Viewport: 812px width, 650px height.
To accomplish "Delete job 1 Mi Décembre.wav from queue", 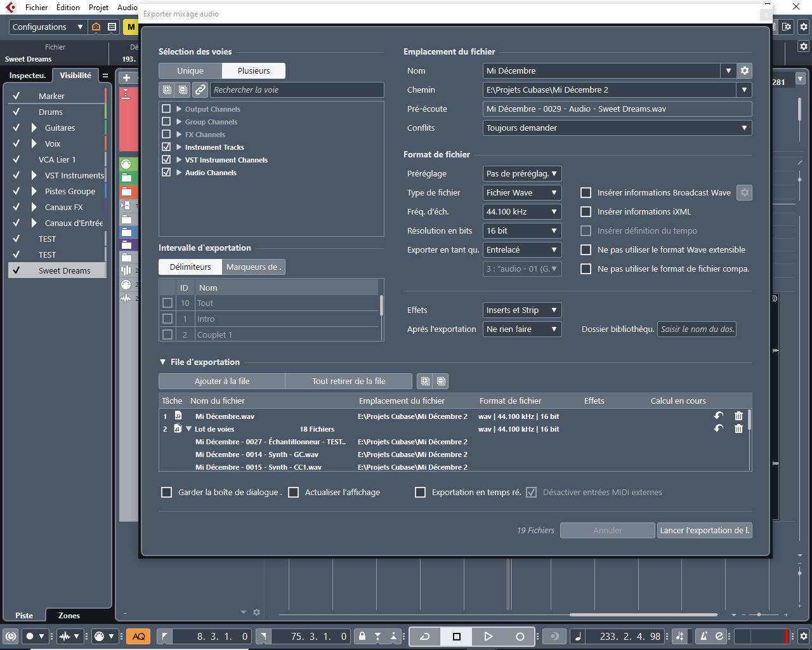I will 738,416.
